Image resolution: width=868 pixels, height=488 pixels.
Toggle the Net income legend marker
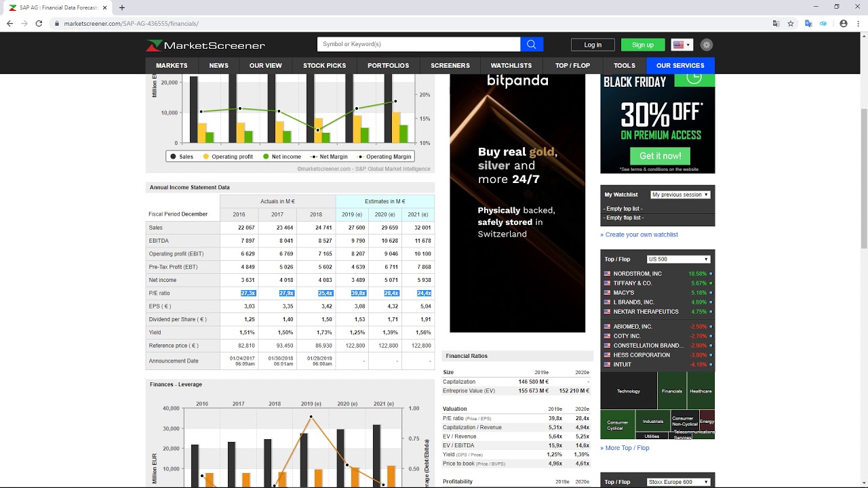[266, 157]
